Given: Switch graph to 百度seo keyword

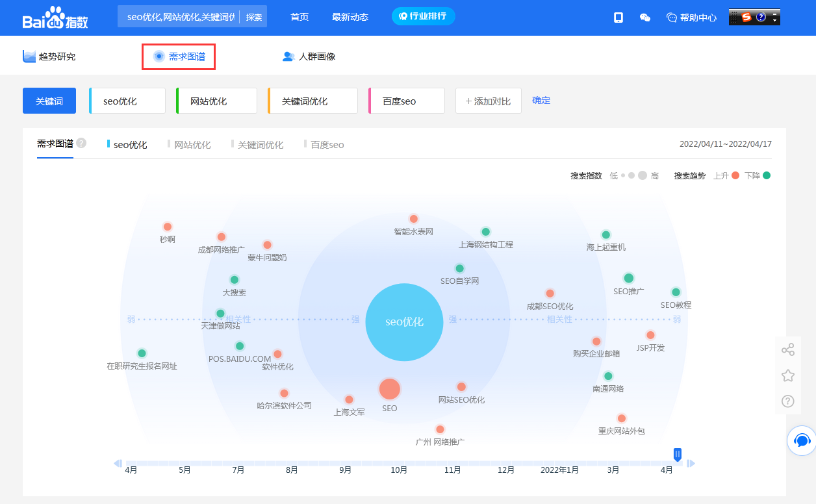Looking at the screenshot, I should pos(327,145).
